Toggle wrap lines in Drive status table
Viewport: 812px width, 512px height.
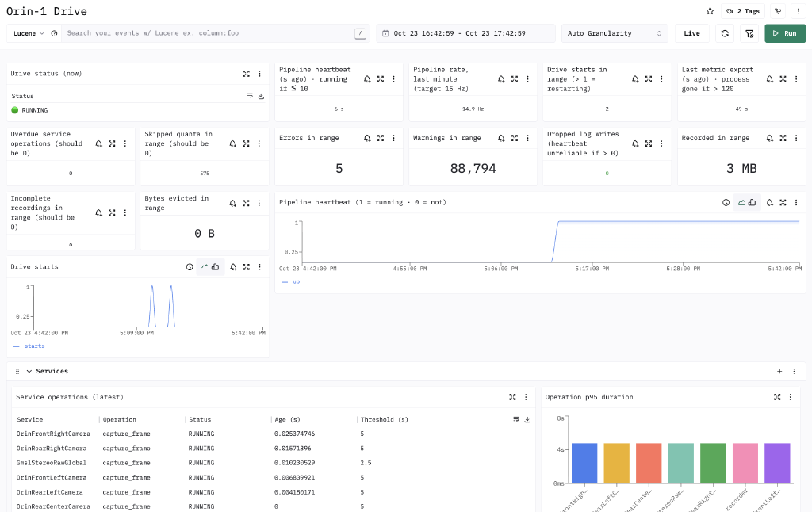pos(250,96)
